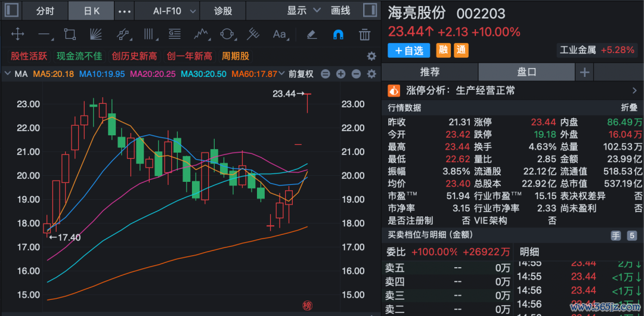
Task: Select the wave line tool
Action: point(200,34)
